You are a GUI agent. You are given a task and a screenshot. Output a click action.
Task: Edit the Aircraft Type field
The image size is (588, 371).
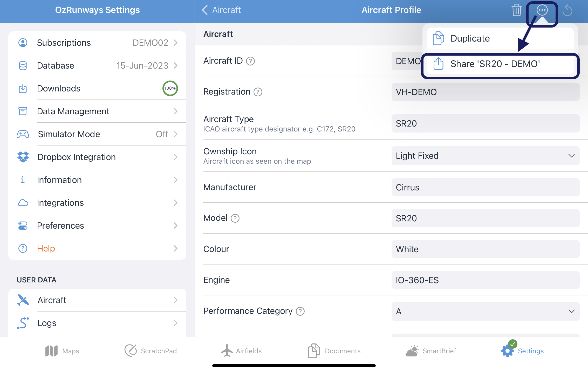pyautogui.click(x=485, y=123)
